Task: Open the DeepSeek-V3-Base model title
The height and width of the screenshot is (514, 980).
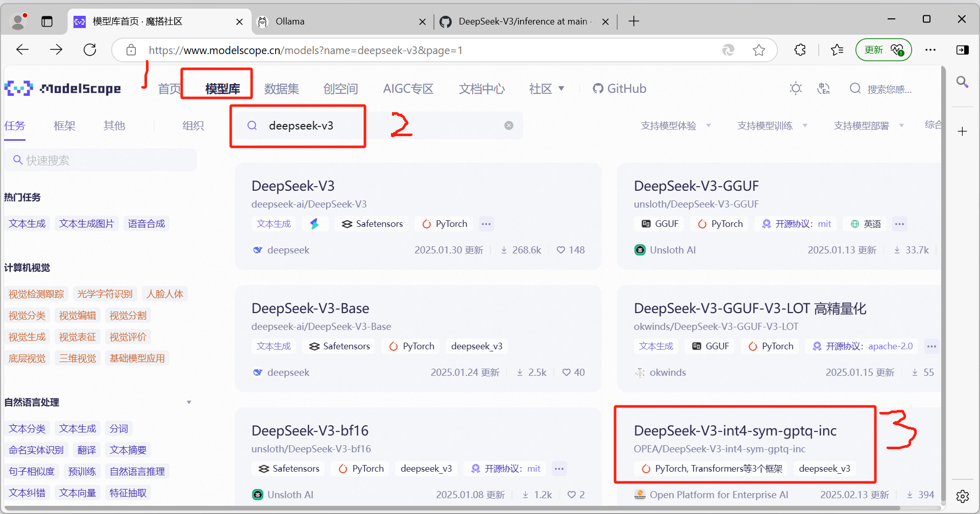Action: click(x=310, y=309)
